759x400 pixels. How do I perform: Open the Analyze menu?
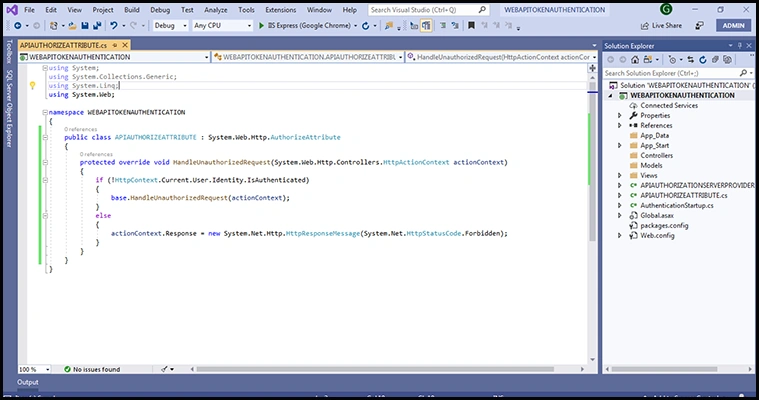point(216,10)
